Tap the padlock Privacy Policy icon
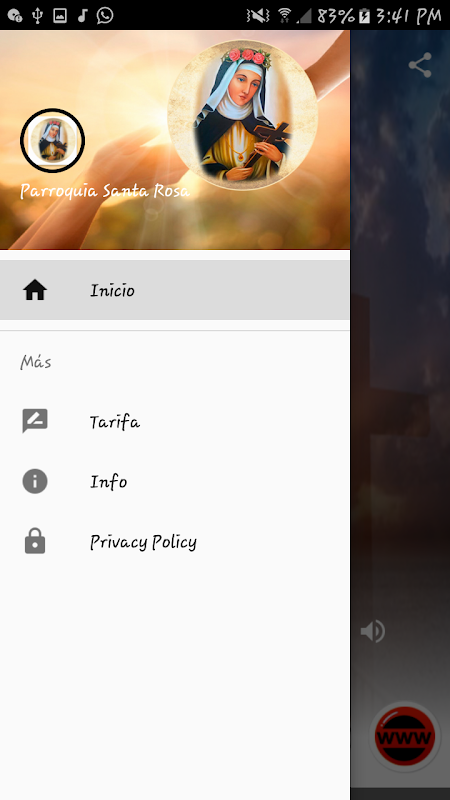This screenshot has height=800, width=450. (x=35, y=541)
